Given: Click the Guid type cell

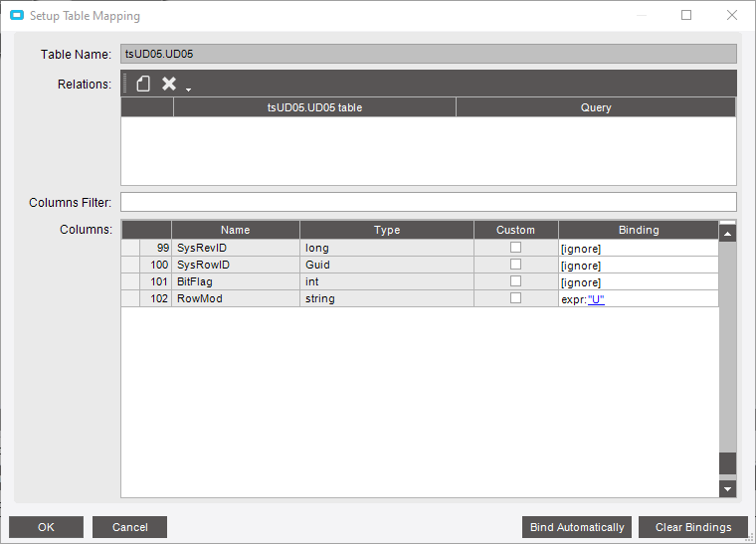Looking at the screenshot, I should (387, 265).
